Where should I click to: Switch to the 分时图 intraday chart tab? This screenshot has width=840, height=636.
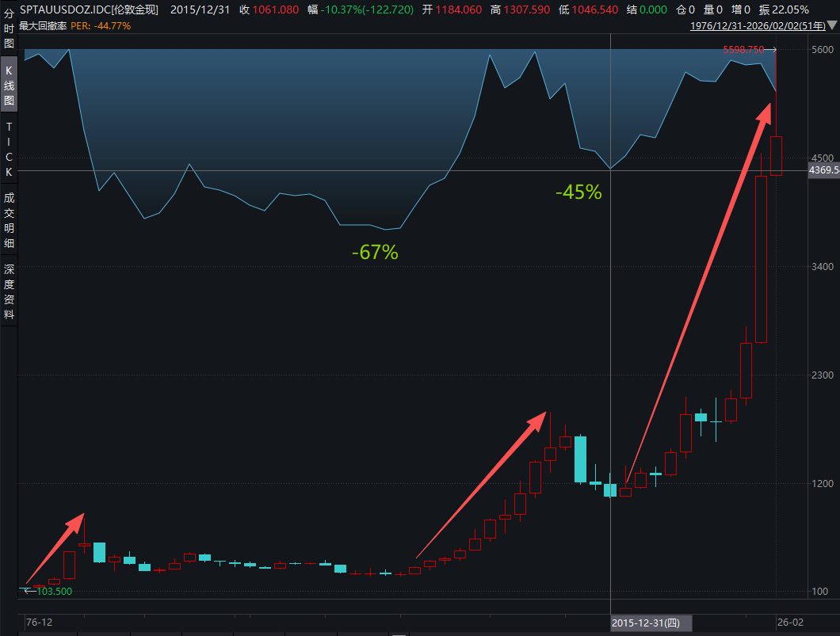(9, 29)
